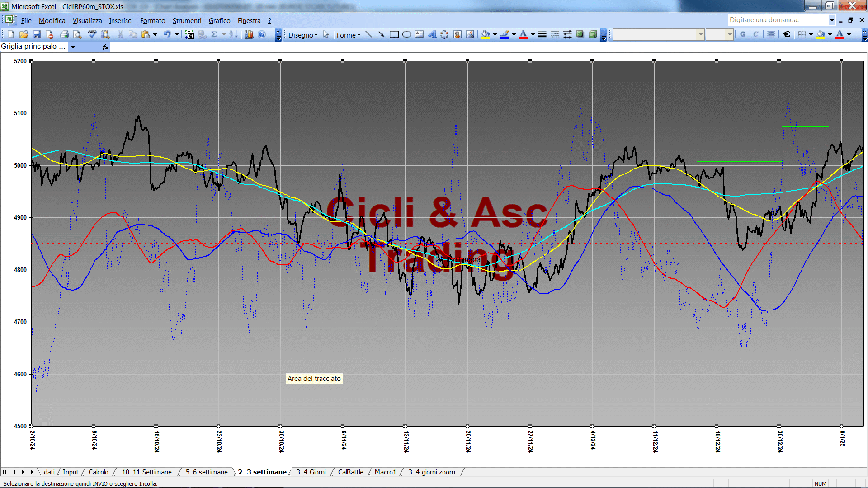Switch to 3_4 Giorni sheet tab

311,472
